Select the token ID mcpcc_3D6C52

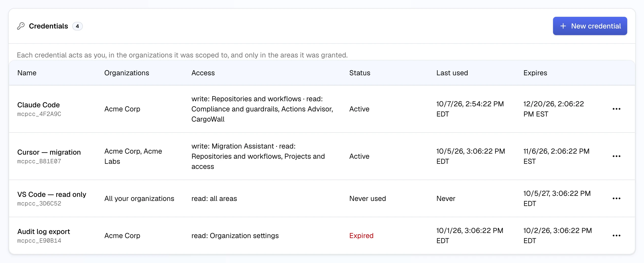pos(39,203)
